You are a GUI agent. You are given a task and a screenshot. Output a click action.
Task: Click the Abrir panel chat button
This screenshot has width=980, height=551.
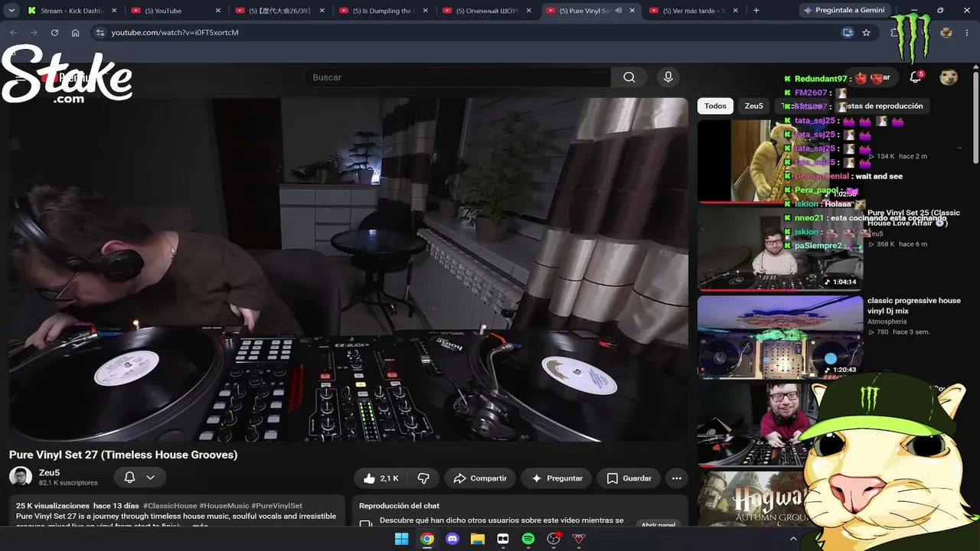[658, 525]
